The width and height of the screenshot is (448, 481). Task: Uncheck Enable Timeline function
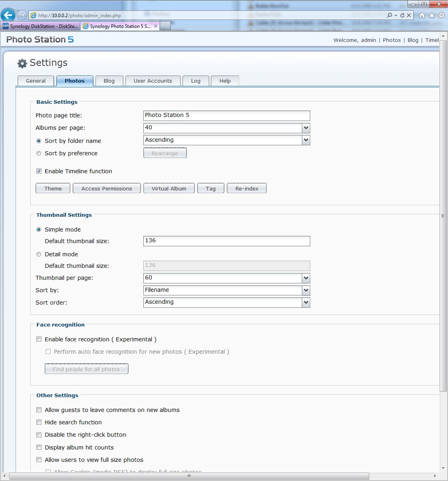pos(39,171)
